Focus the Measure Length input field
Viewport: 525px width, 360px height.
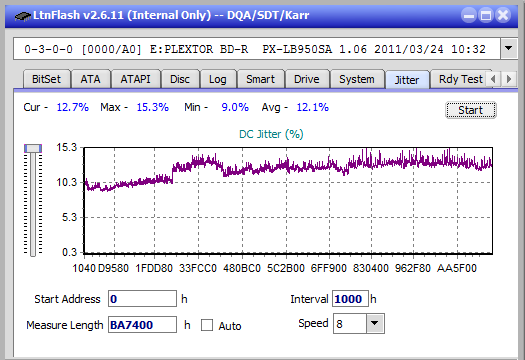142,325
